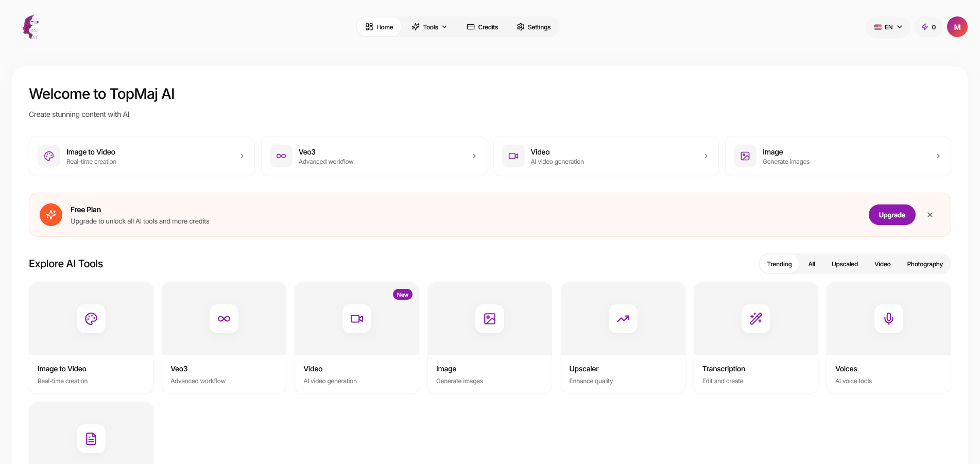Select the Photography filter tab
Screen dimensions: 980x464
[x=924, y=264]
